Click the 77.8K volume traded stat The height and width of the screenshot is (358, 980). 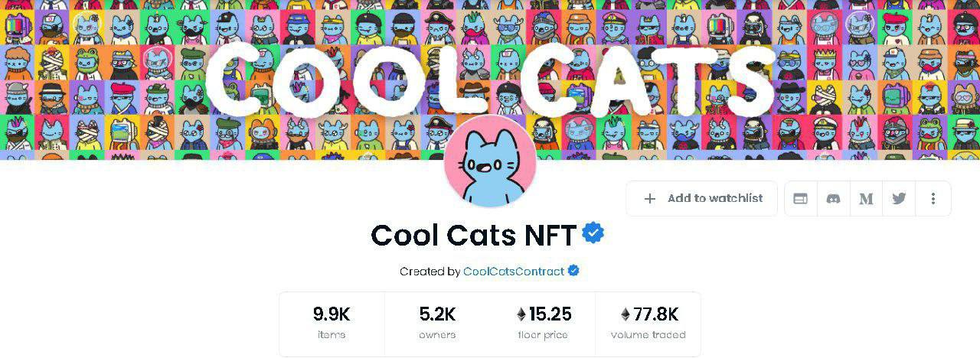click(x=648, y=323)
